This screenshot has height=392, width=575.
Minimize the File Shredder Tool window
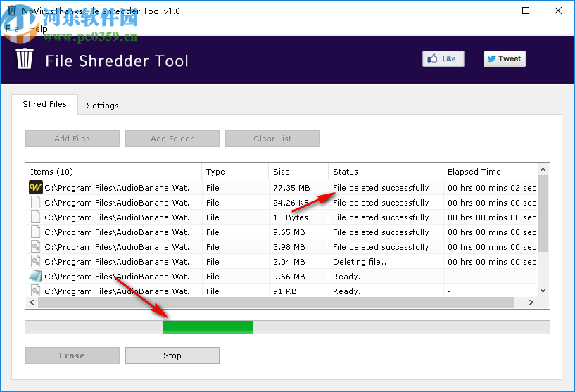pyautogui.click(x=494, y=11)
